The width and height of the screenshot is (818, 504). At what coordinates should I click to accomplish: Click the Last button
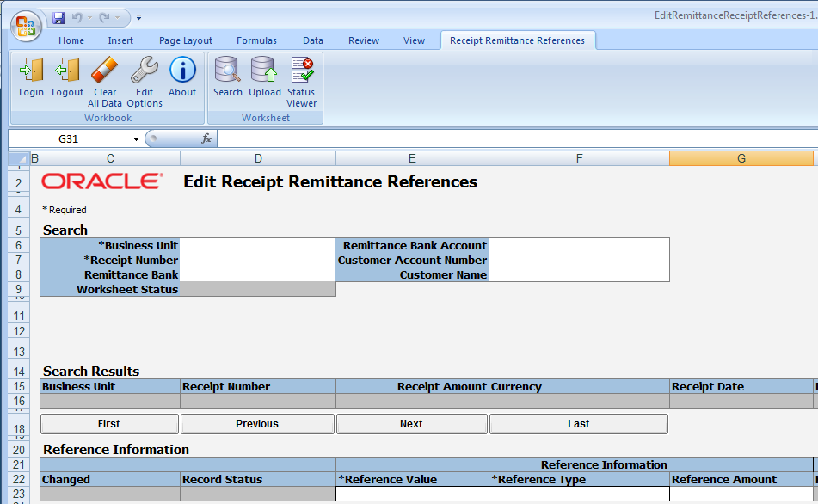pos(578,424)
